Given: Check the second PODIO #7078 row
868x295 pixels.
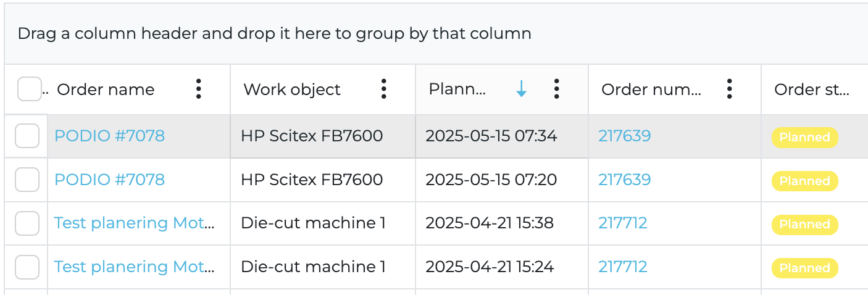Looking at the screenshot, I should click(27, 180).
